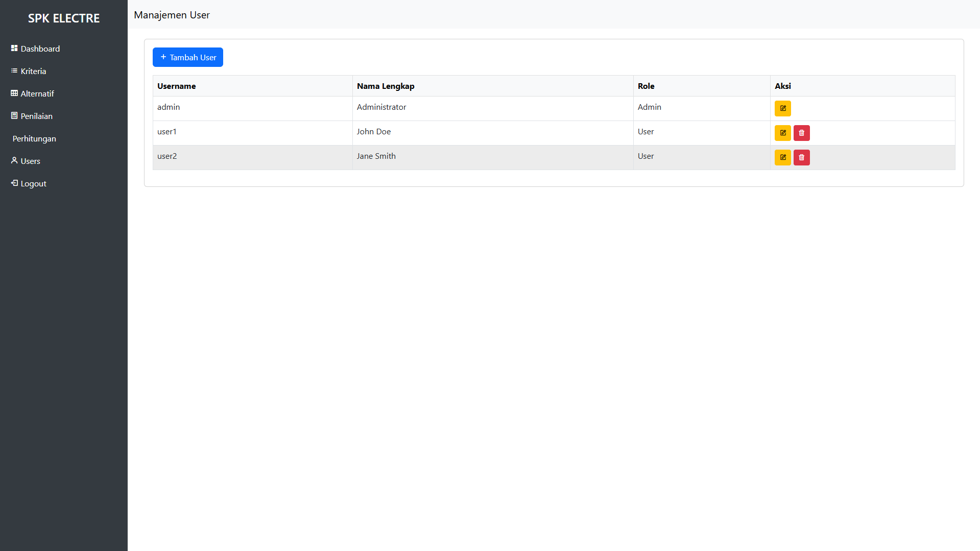This screenshot has width=980, height=551.
Task: Click User role in user1 row
Action: click(702, 133)
